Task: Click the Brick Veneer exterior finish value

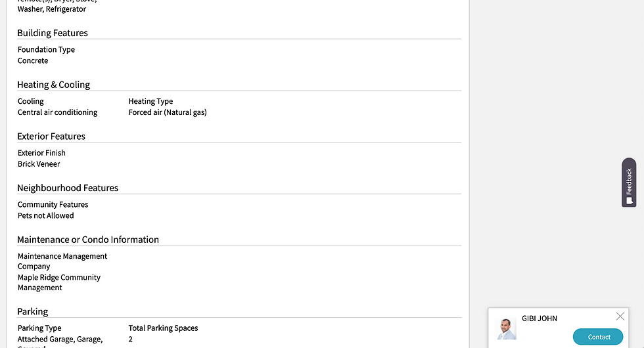Action: pos(39,164)
